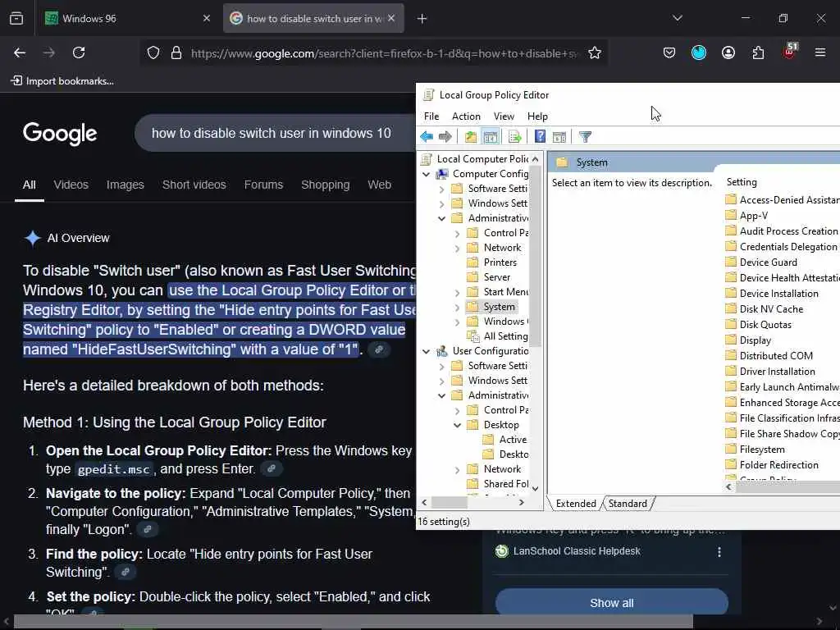Open Firefox account profile icon

pyautogui.click(x=728, y=52)
